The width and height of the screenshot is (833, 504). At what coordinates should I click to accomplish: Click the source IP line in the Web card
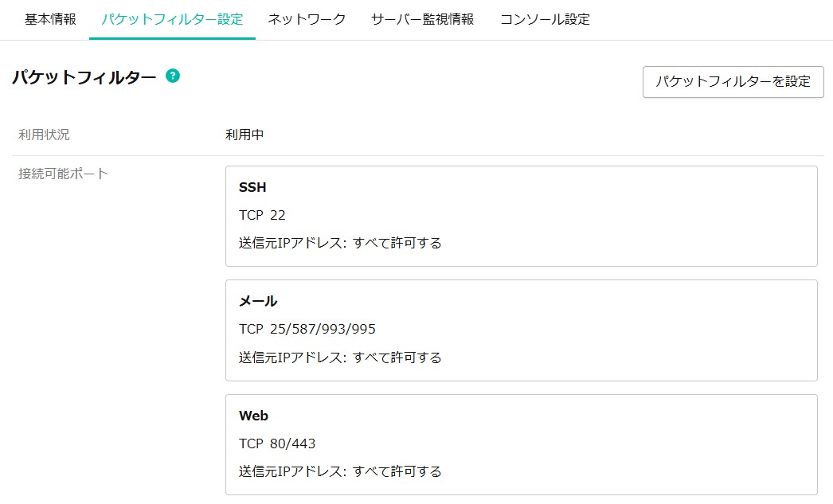coord(340,471)
